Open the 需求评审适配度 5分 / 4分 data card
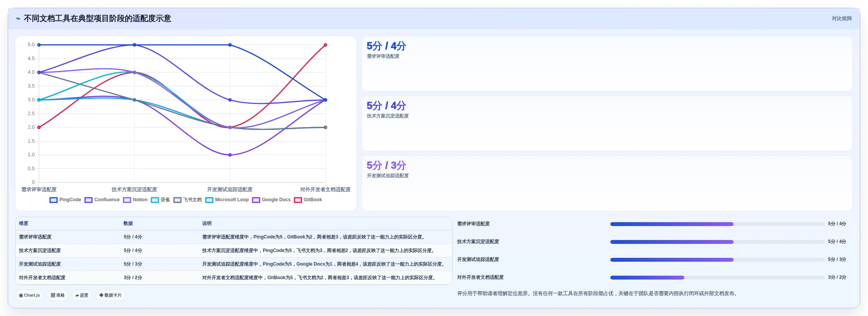Image resolution: width=868 pixels, height=316 pixels. point(607,64)
